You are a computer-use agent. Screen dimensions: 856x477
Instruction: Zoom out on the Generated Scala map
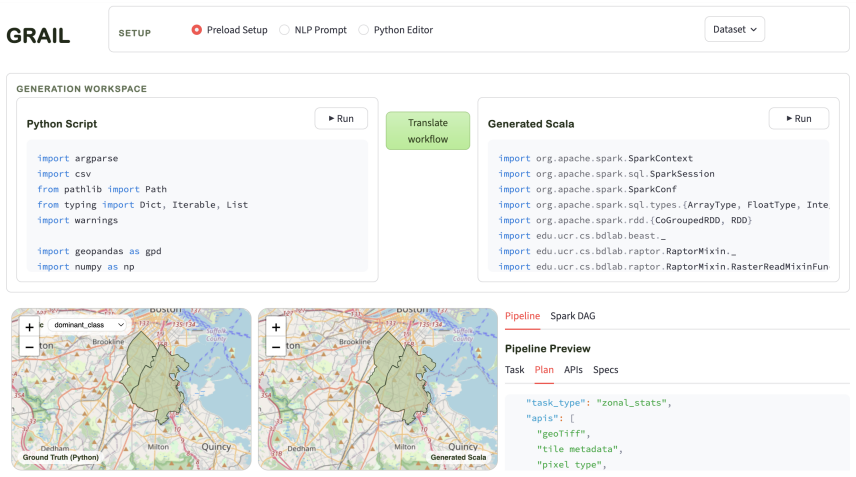(x=276, y=347)
